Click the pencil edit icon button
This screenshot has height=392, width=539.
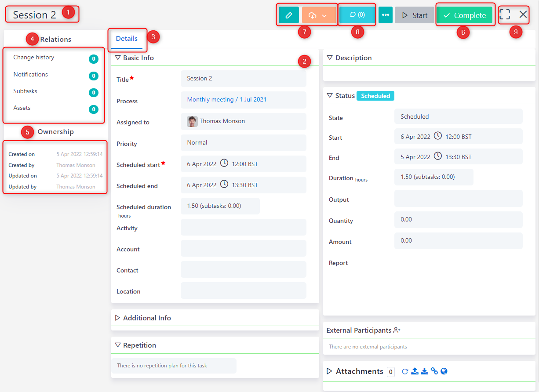(x=288, y=15)
